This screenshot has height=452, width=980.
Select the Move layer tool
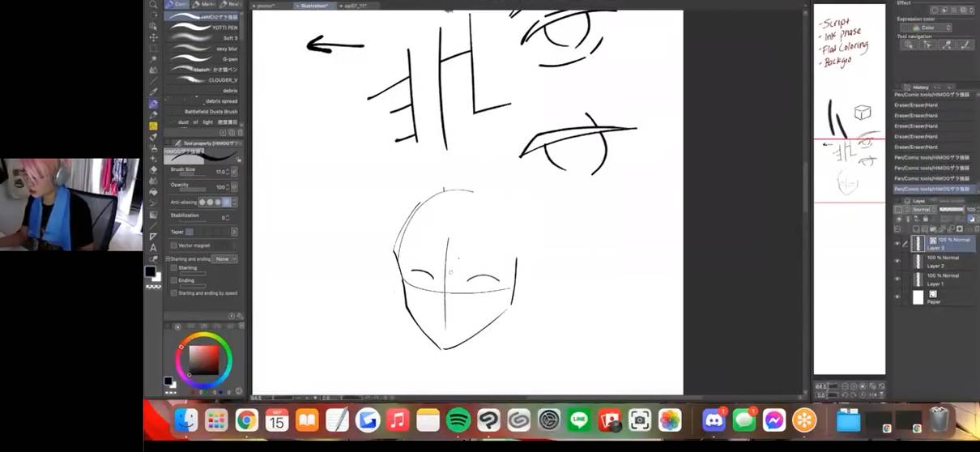pyautogui.click(x=153, y=37)
